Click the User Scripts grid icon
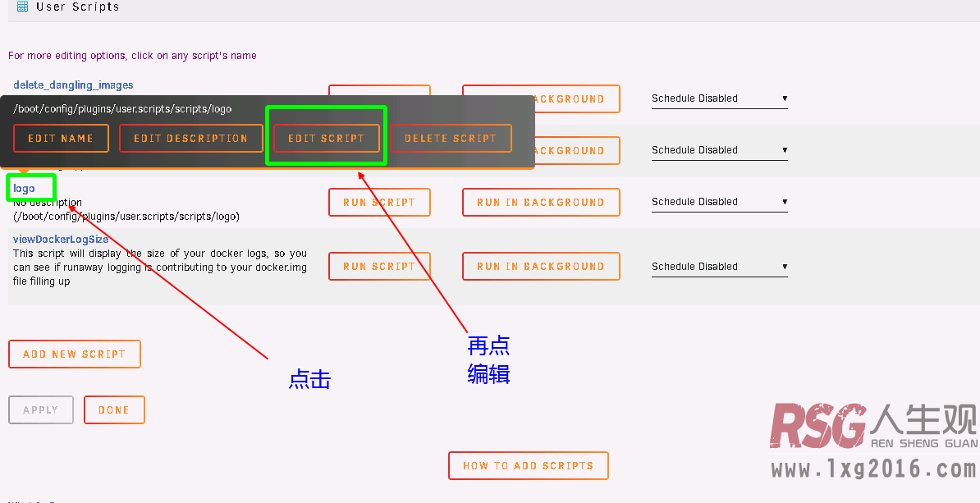980x503 pixels. coord(22,7)
